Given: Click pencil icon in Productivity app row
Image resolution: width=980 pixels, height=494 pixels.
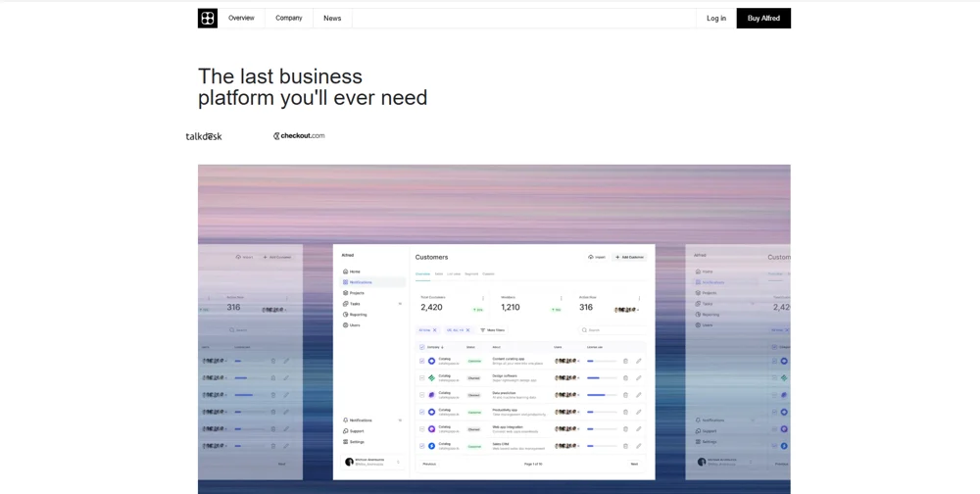Looking at the screenshot, I should point(639,412).
